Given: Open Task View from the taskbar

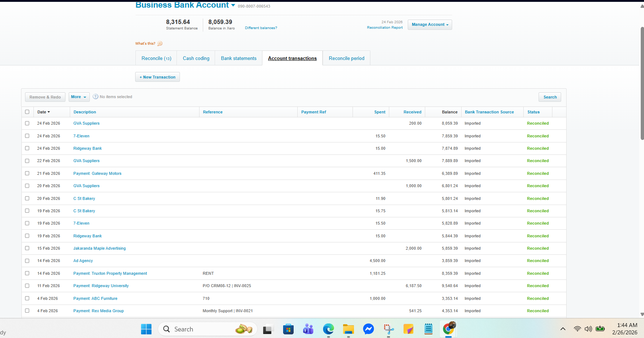Looking at the screenshot, I should 268,329.
